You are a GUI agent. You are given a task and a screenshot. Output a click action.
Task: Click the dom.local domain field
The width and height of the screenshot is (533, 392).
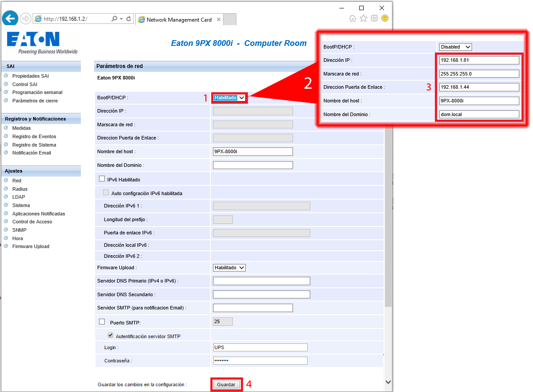[x=479, y=114]
